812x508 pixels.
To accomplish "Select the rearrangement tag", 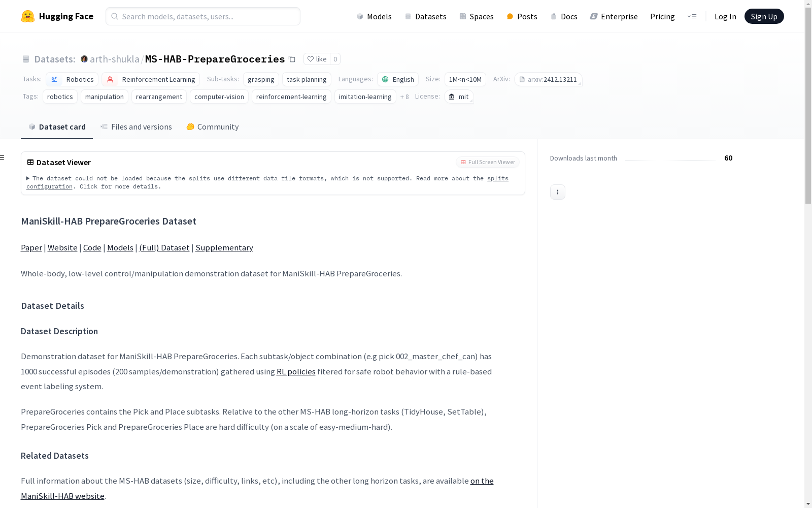I will tap(159, 97).
